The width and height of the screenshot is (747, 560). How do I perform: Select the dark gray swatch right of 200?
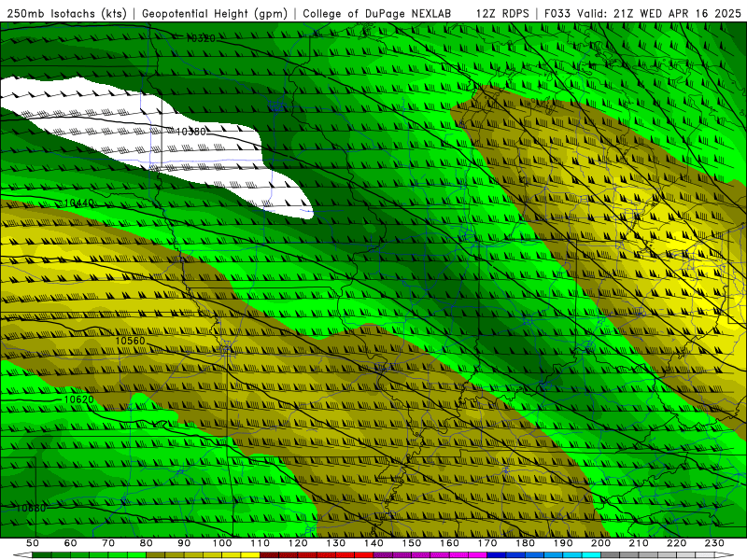coord(611,555)
